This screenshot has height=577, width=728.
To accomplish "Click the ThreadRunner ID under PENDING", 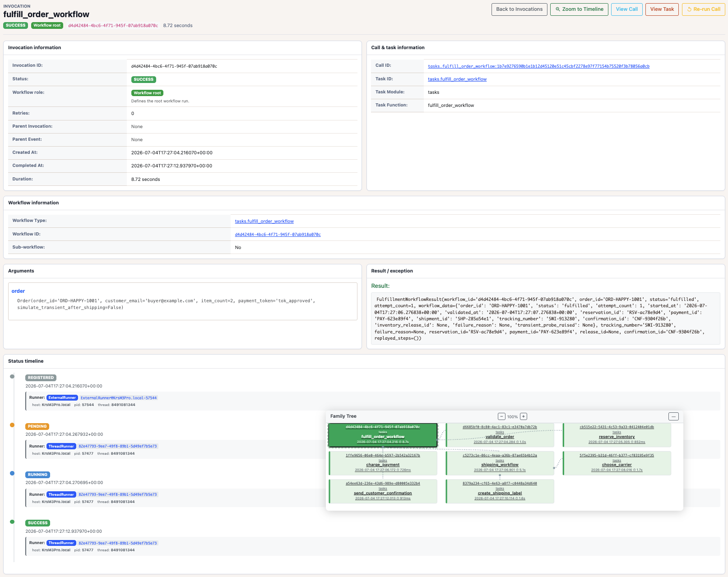I will coord(118,446).
